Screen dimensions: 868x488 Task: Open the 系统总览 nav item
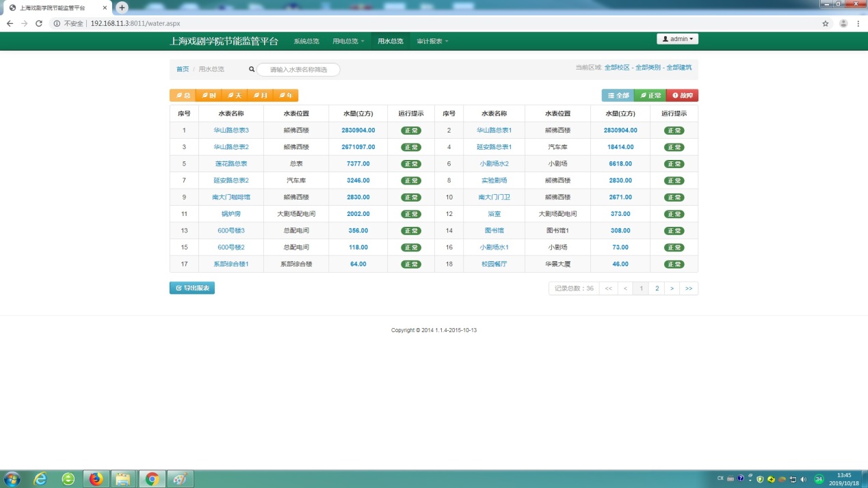tap(306, 41)
